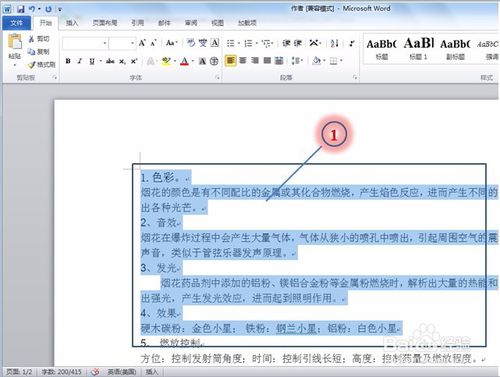The height and width of the screenshot is (377, 500).
Task: Click the 格式刷 (Format Painter) button
Action: (x=42, y=64)
